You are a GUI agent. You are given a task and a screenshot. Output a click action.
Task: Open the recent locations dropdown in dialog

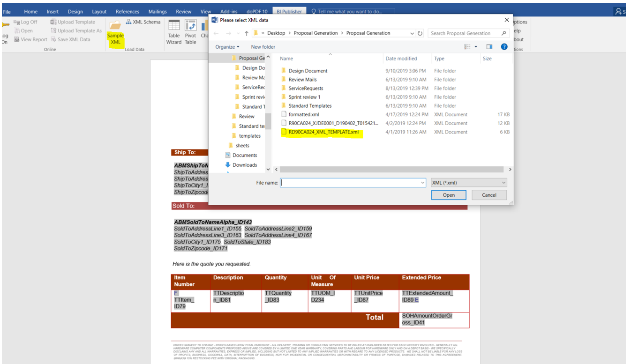pos(238,33)
